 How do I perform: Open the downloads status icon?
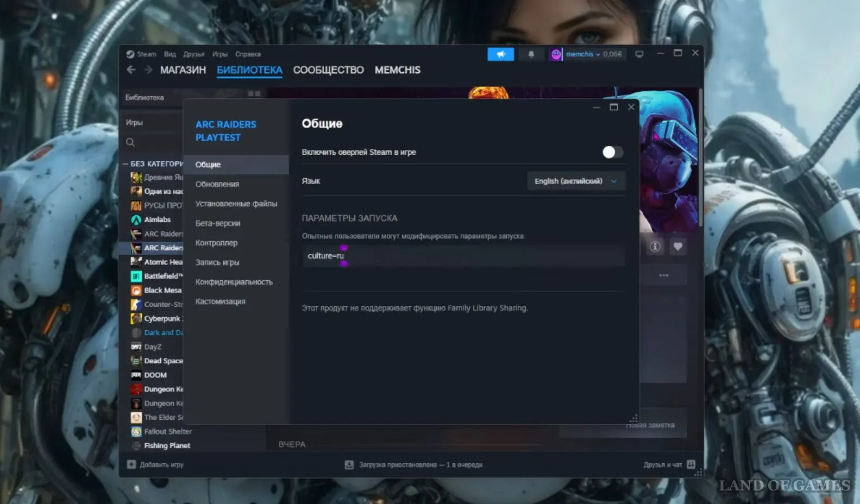349,465
